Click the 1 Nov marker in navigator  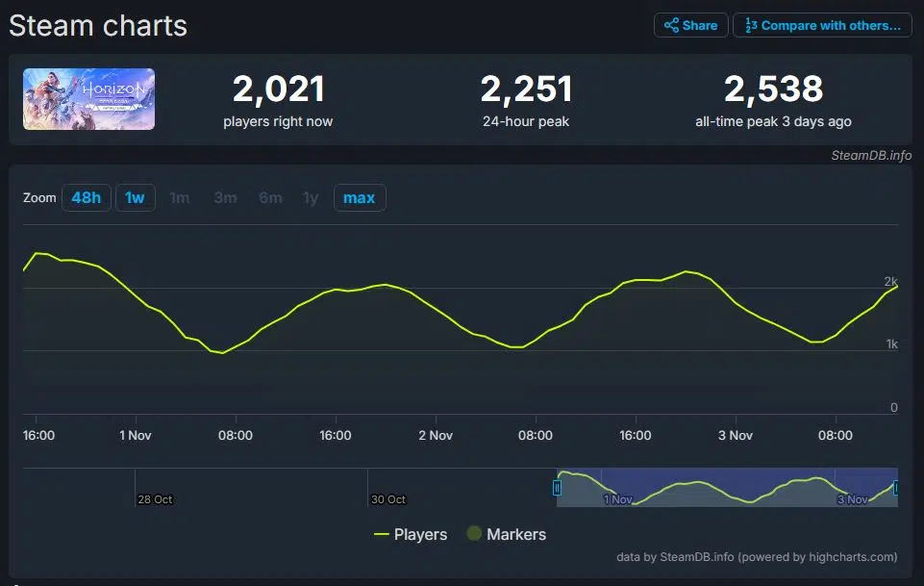(617, 499)
